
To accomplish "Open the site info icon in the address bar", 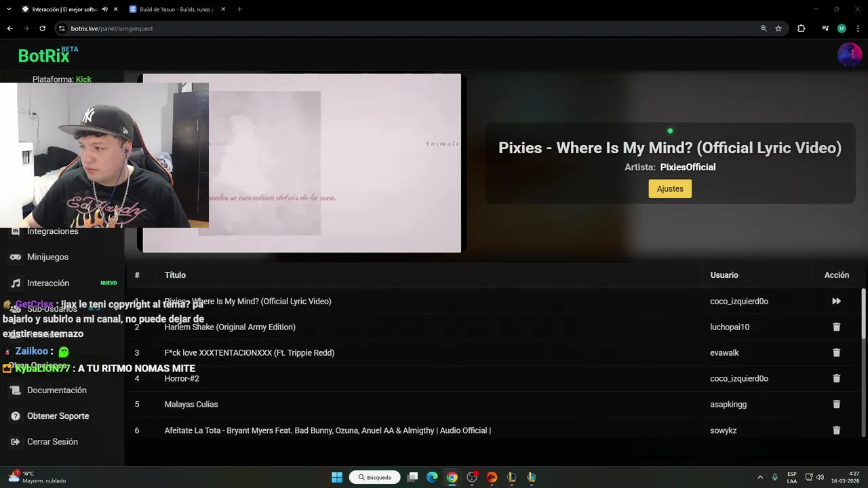I will click(x=62, y=28).
